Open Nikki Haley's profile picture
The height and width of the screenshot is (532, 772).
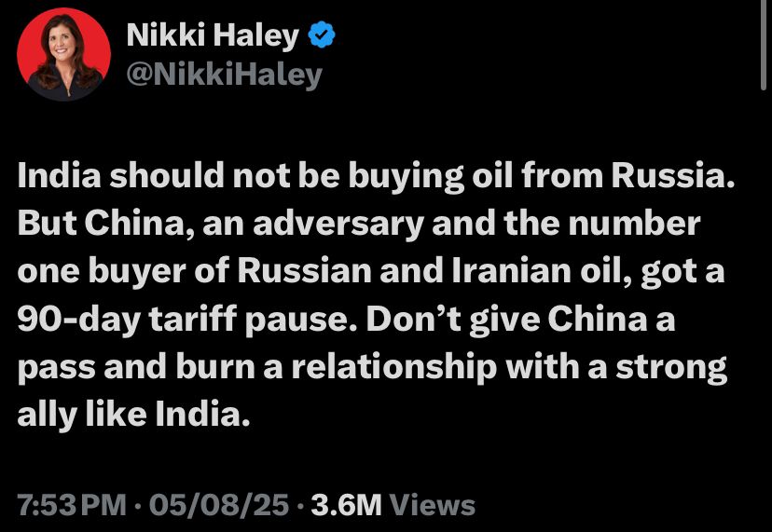(x=63, y=55)
